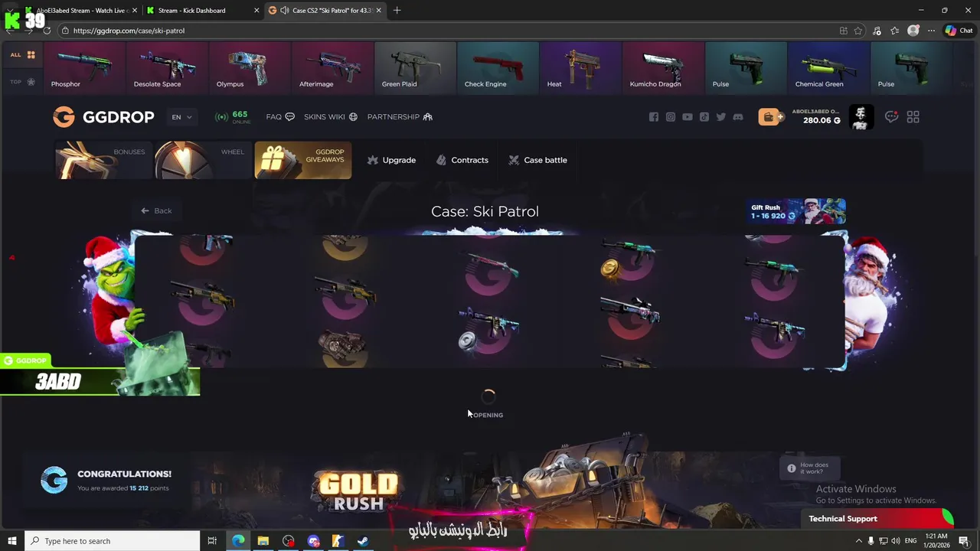Open the browser favorites list icon
The width and height of the screenshot is (980, 551).
(x=895, y=31)
